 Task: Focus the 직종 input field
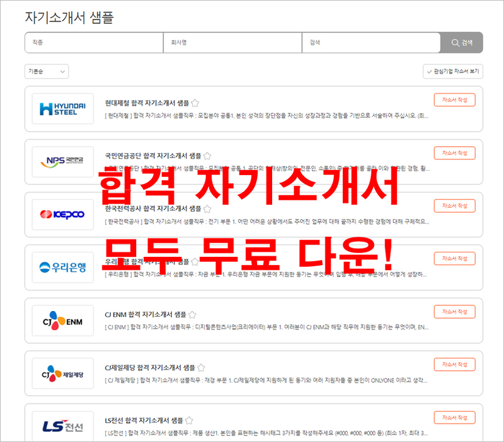point(94,42)
